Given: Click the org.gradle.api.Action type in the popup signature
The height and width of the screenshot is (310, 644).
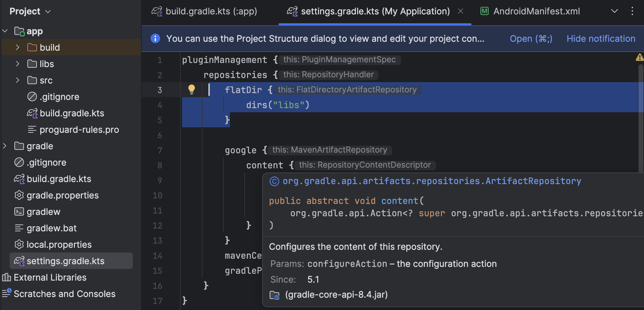Looking at the screenshot, I should [x=346, y=213].
